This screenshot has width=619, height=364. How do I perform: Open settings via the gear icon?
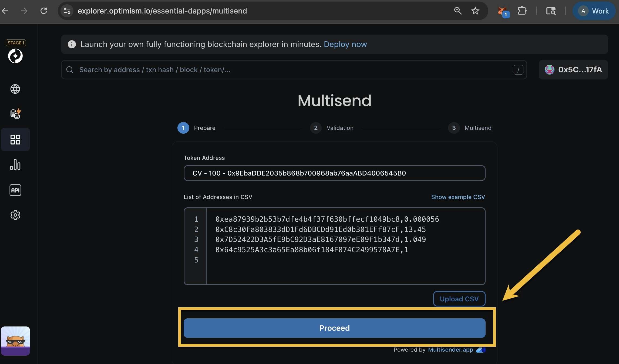click(x=15, y=215)
